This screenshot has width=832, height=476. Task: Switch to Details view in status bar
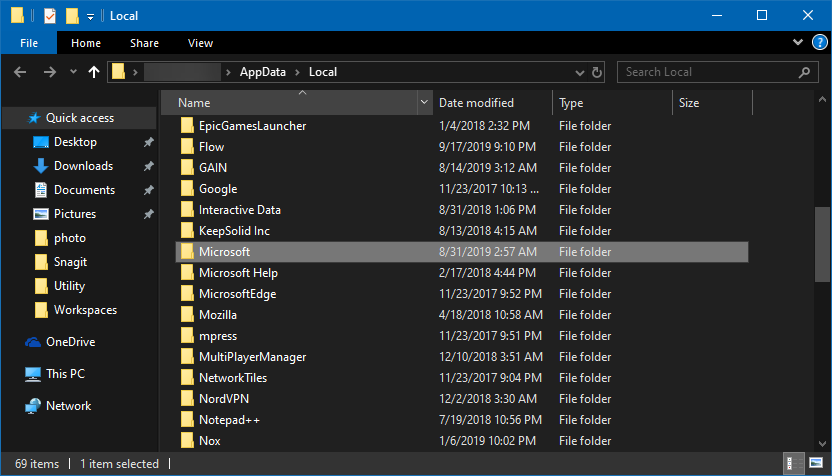(793, 463)
